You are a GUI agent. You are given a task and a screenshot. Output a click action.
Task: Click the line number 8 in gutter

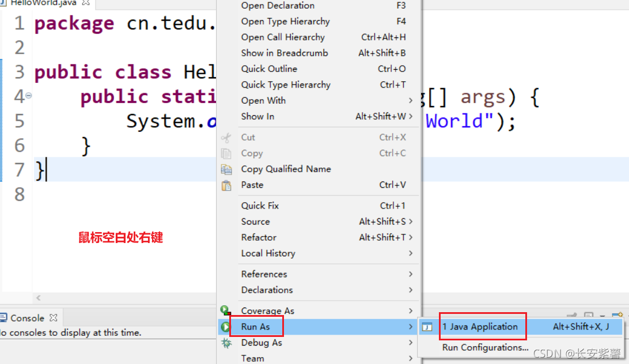click(20, 195)
